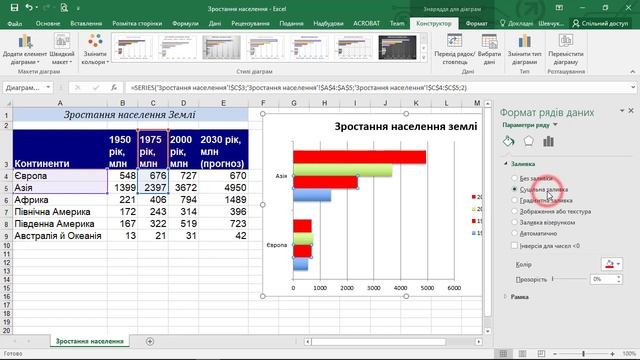The width and height of the screenshot is (640, 360).
Task: Select cell with 'Африка'
Action: 60,200
